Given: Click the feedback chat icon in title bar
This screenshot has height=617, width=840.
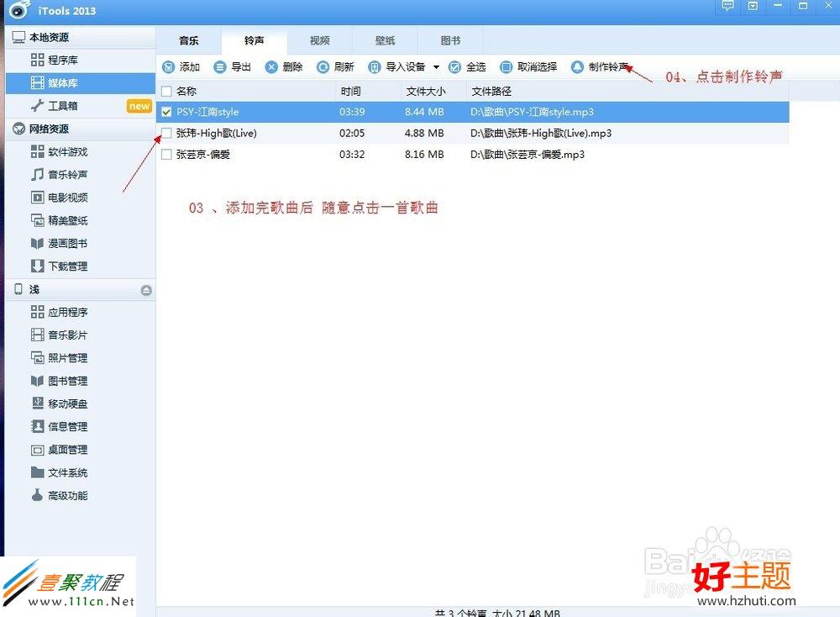Looking at the screenshot, I should tap(727, 6).
